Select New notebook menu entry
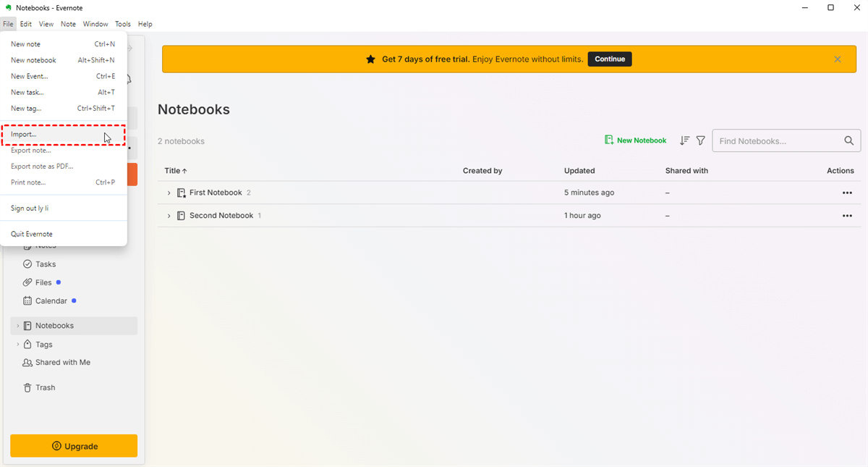Screen dimensions: 868x467 [64, 60]
